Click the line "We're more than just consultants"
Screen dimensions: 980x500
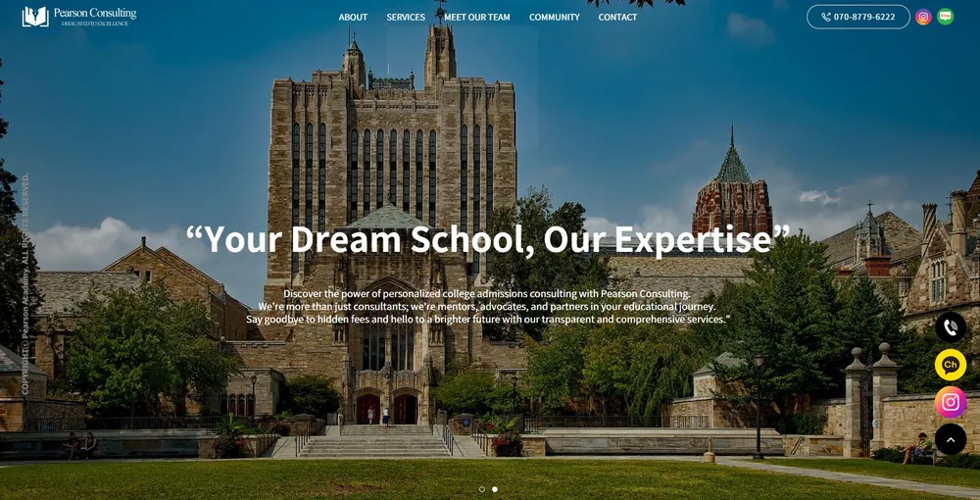click(487, 306)
